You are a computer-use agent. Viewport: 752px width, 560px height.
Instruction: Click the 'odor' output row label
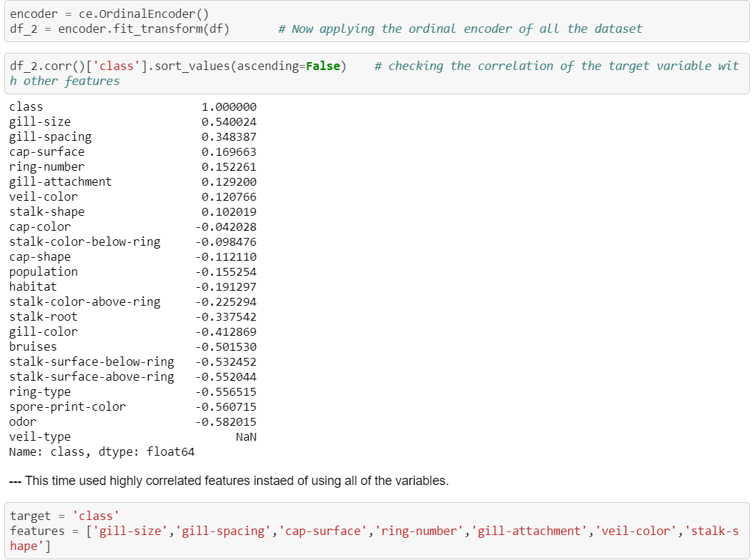tap(23, 421)
